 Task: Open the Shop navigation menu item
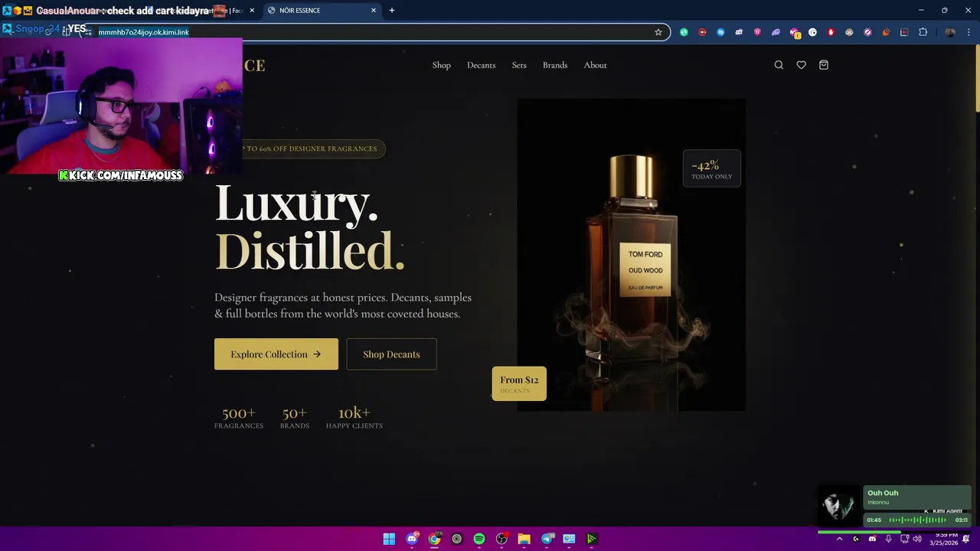(x=442, y=65)
